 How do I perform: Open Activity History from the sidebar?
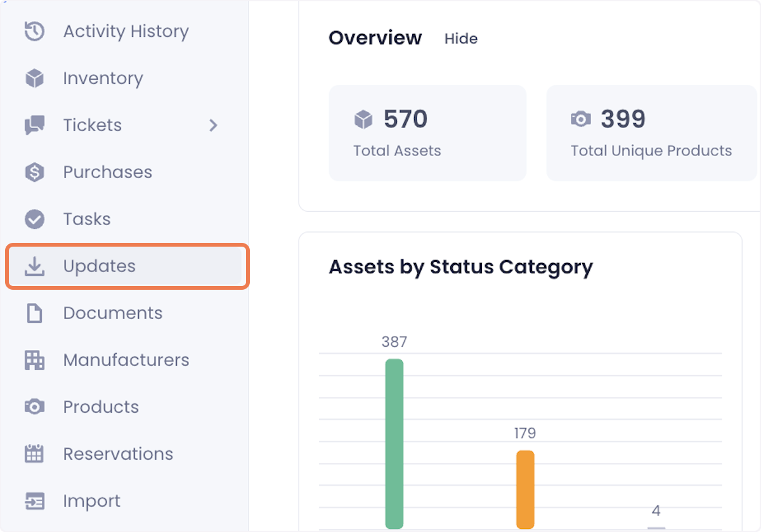tap(126, 32)
